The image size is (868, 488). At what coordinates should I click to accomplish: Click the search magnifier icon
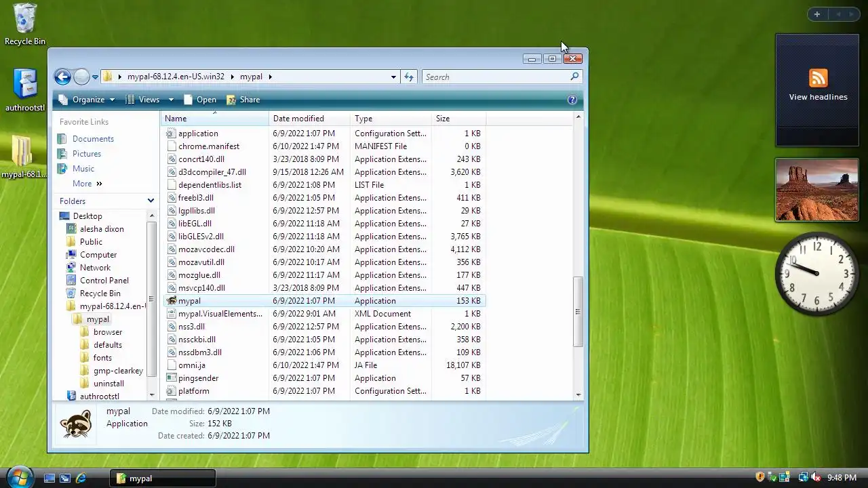(x=574, y=77)
